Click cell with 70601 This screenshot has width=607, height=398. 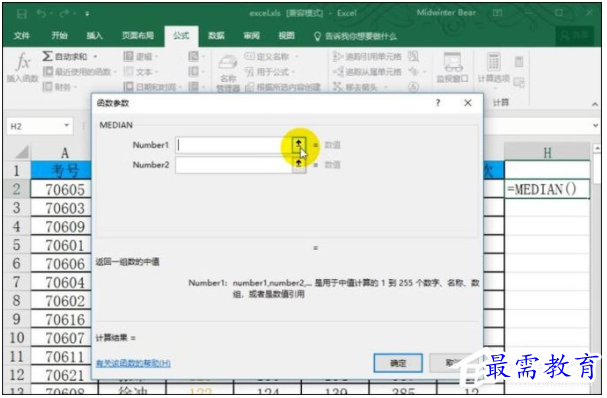[61, 245]
